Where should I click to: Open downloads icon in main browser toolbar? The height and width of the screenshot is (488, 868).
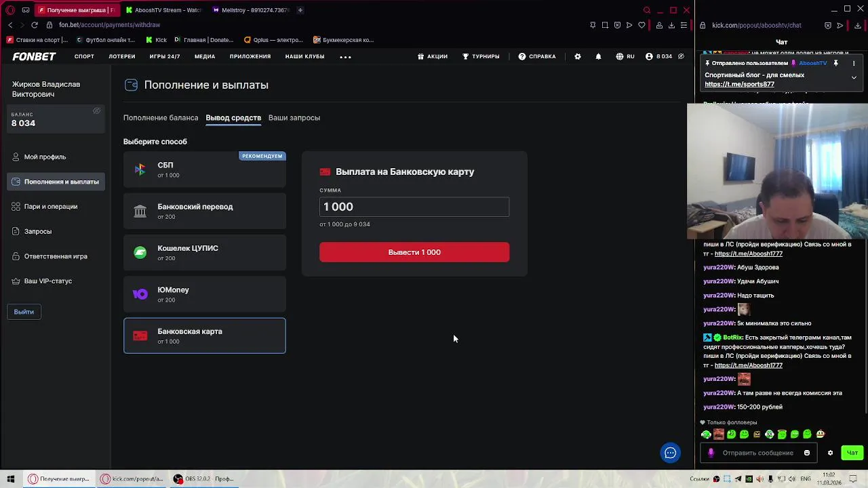click(671, 25)
